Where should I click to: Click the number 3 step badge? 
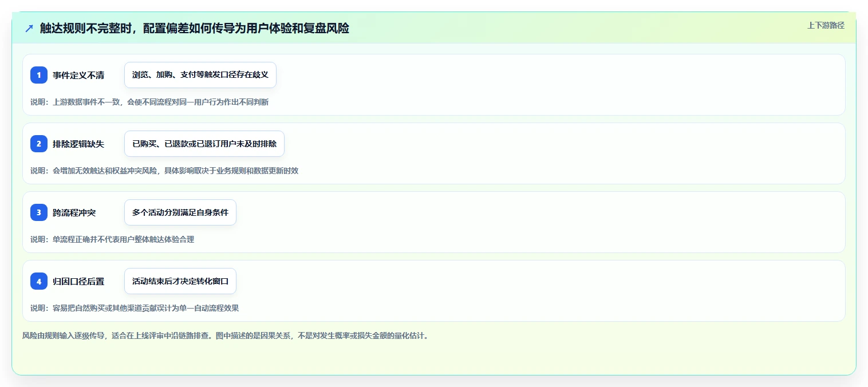[x=39, y=212]
